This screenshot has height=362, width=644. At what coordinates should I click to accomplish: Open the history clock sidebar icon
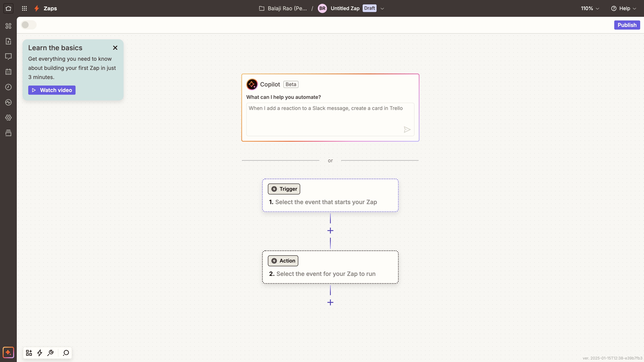8,87
